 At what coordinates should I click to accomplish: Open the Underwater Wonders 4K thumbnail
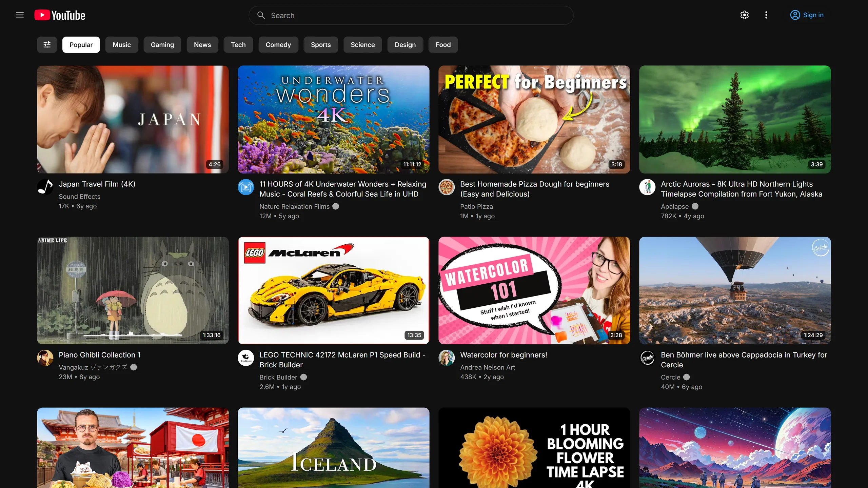coord(334,119)
